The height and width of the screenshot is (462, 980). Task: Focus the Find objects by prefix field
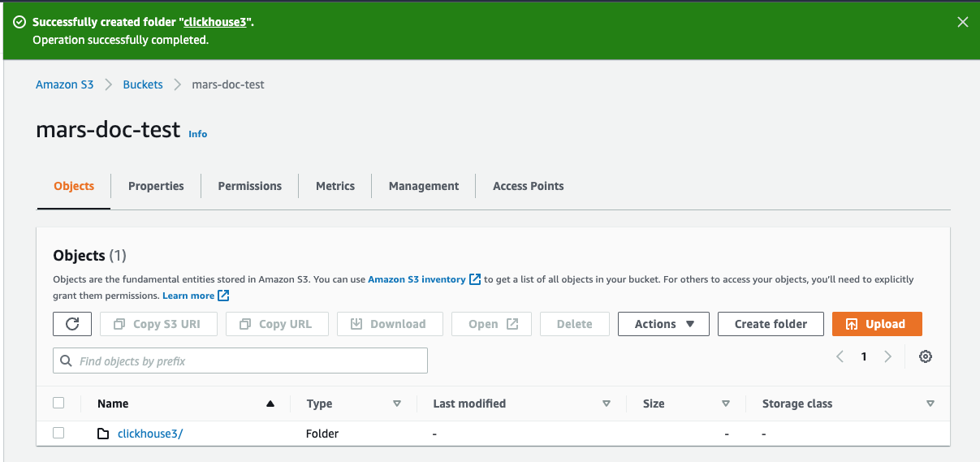[x=240, y=361]
